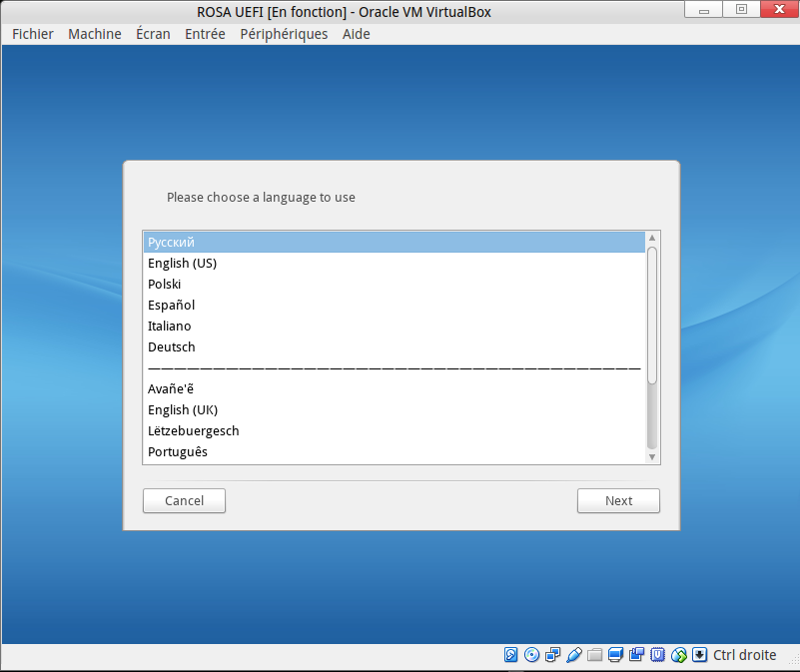Click the mouse integration icon
The image size is (800, 672).
click(x=678, y=655)
